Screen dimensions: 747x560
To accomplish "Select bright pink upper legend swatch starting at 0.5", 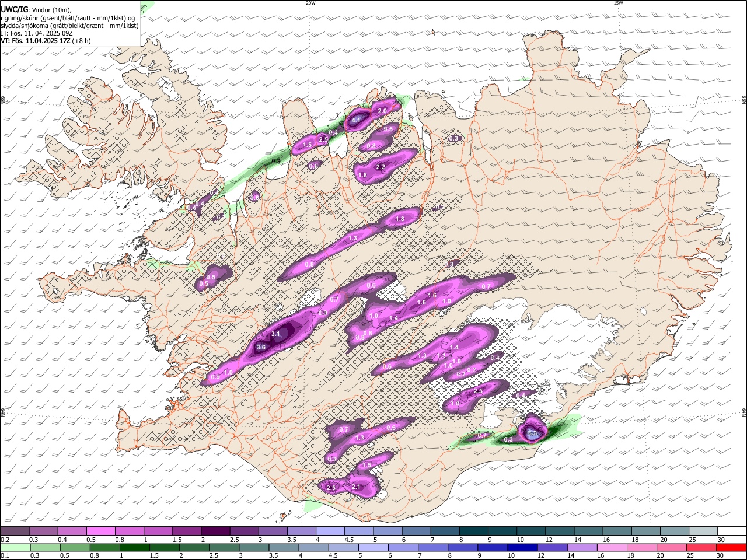I will pyautogui.click(x=101, y=531).
